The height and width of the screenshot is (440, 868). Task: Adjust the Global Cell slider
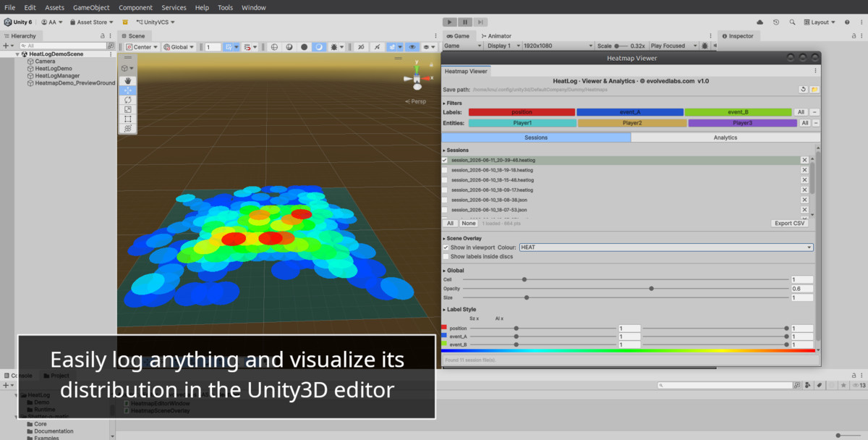coord(625,279)
